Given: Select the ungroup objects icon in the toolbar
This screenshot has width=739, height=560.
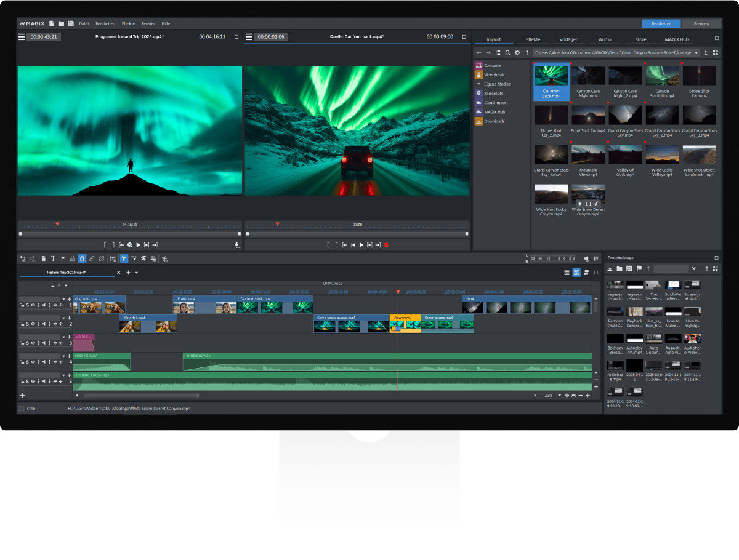Looking at the screenshot, I should click(102, 258).
